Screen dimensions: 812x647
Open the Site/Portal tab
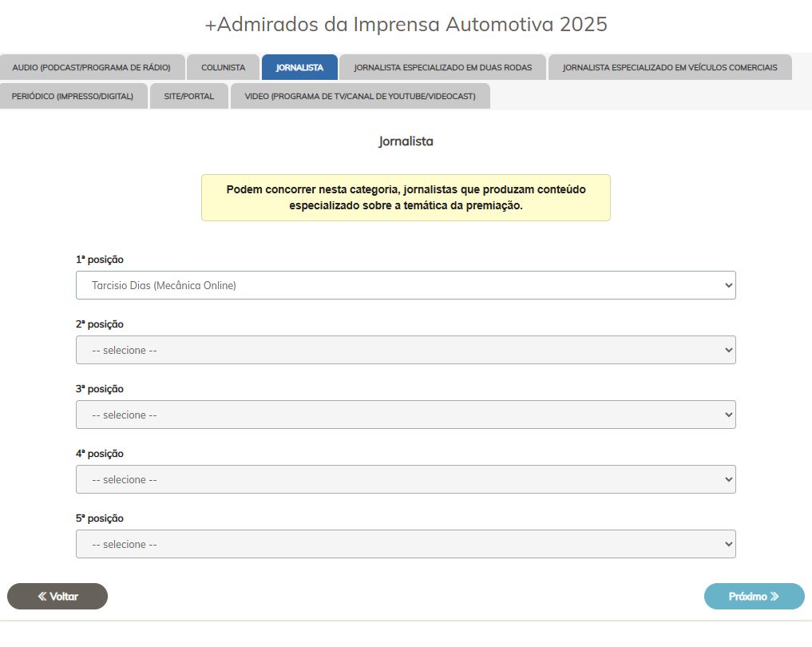189,97
